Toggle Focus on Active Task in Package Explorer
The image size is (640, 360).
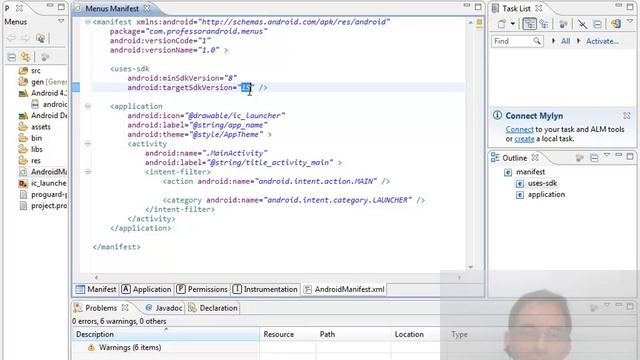tap(45, 57)
